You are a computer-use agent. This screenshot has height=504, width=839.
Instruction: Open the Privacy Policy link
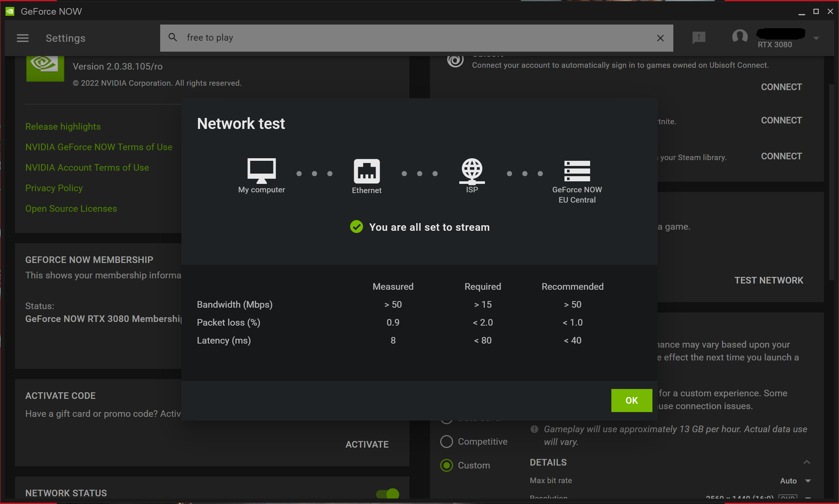click(54, 188)
